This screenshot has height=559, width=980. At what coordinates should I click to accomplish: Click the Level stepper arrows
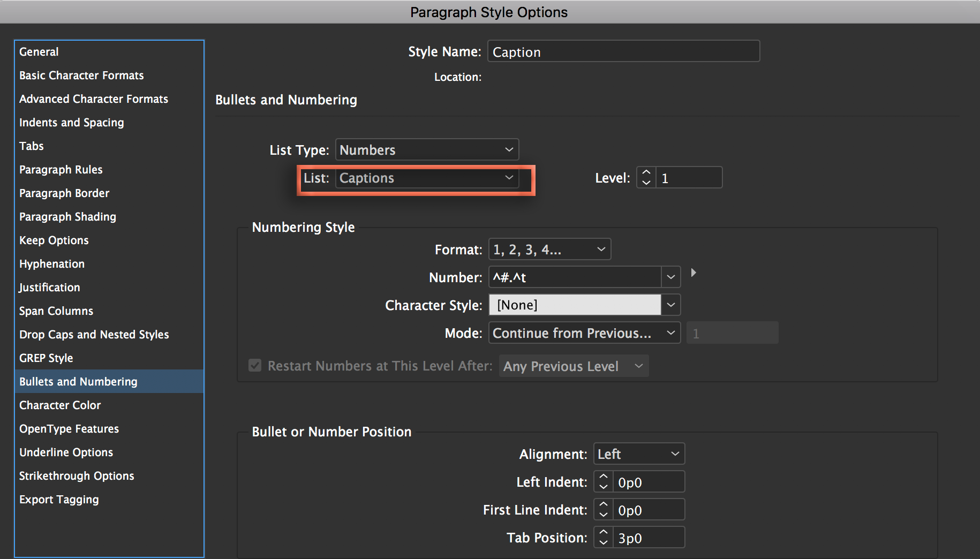point(646,178)
